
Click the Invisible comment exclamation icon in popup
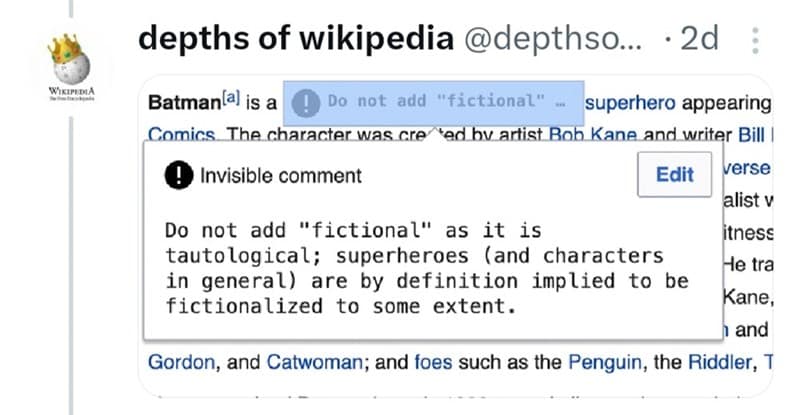click(x=178, y=175)
